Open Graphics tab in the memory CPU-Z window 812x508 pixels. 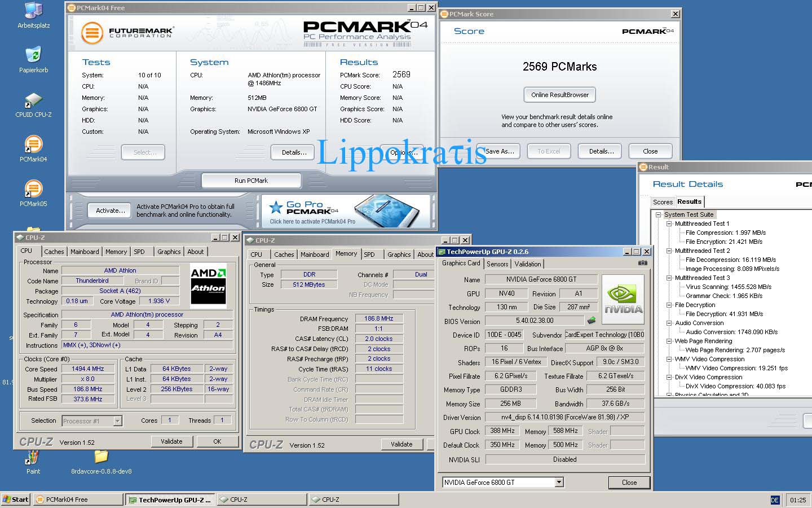399,255
